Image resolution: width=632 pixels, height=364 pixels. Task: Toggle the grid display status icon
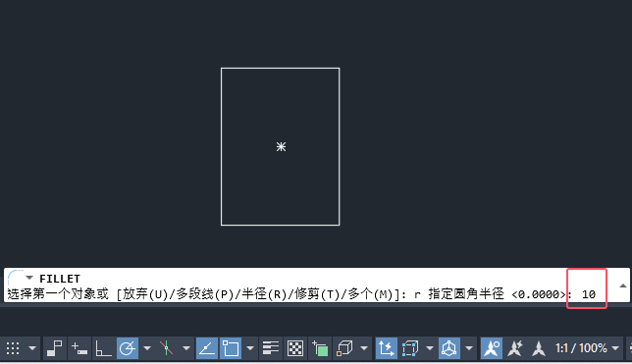(13, 348)
